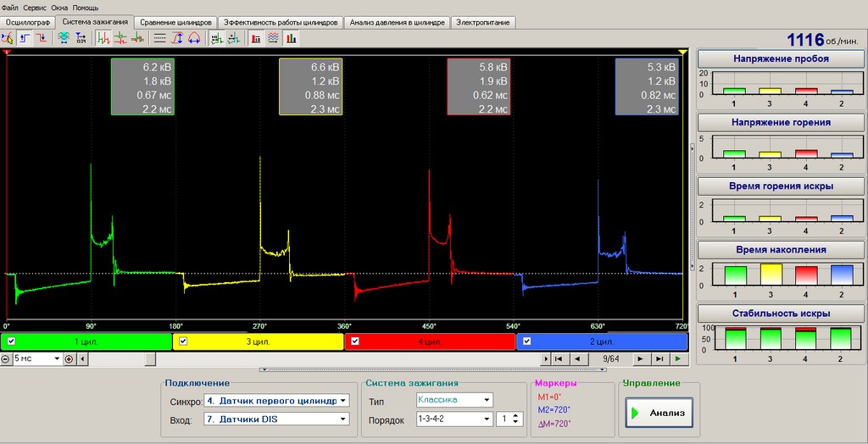Screen dimensions: 868x444
Task: Toggle the falling edge trigger icon
Action: [42, 38]
